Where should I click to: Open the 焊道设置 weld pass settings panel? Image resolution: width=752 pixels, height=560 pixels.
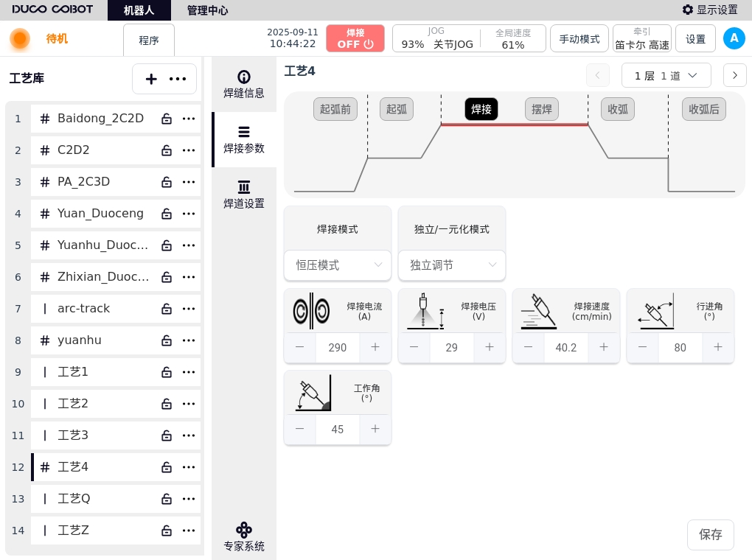tap(244, 195)
